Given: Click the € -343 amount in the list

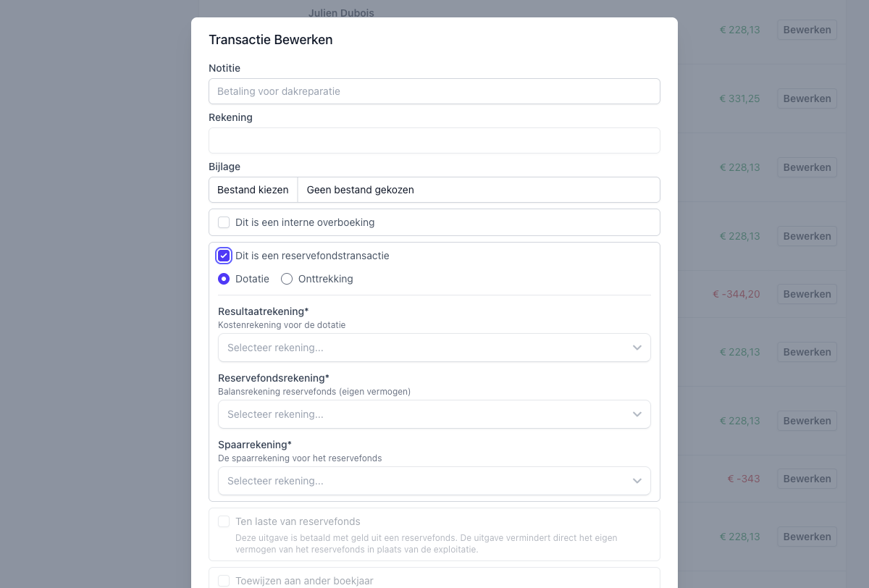Looking at the screenshot, I should (744, 479).
